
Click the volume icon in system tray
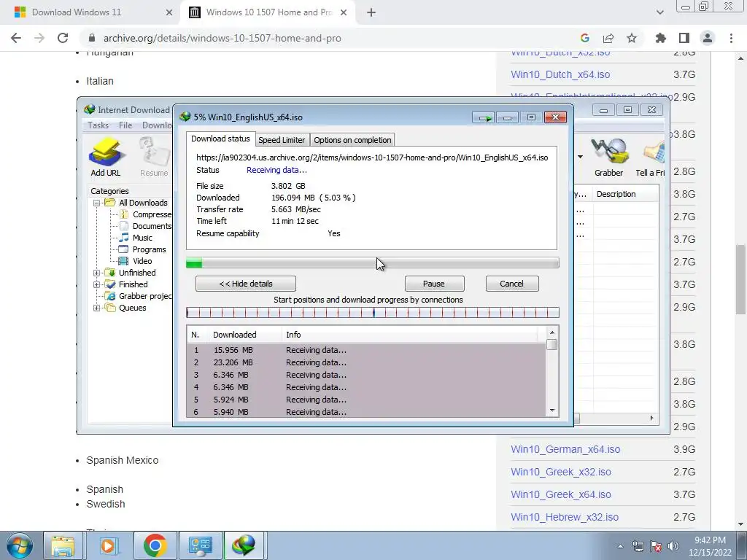click(673, 547)
